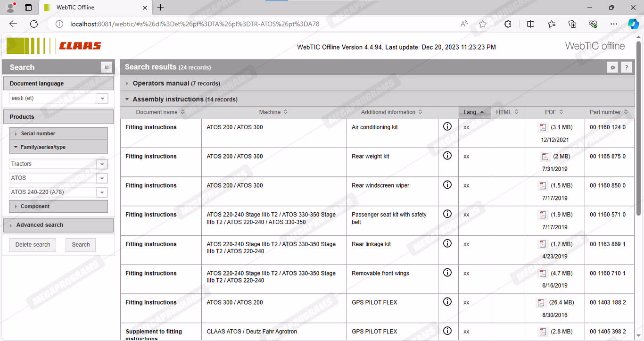The height and width of the screenshot is (341, 644).
Task: Click the Delete search button
Action: coord(33,245)
